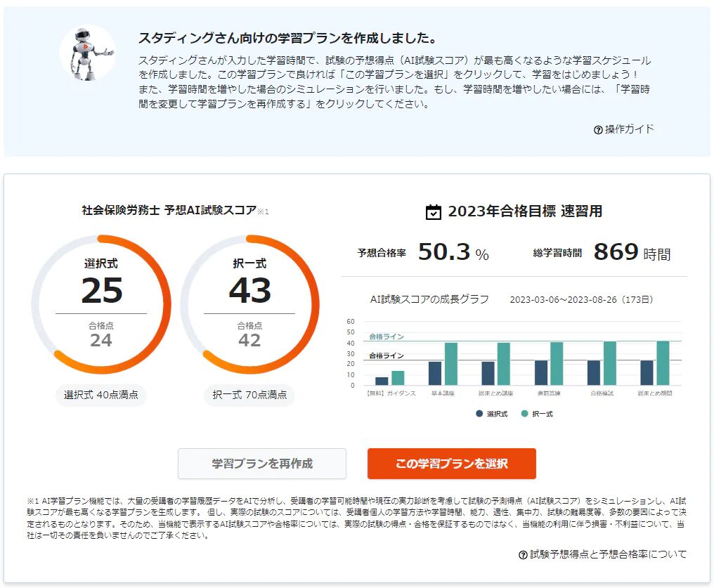This screenshot has height=588, width=714.
Task: Open the 操作ガイド help link
Action: coord(629,129)
